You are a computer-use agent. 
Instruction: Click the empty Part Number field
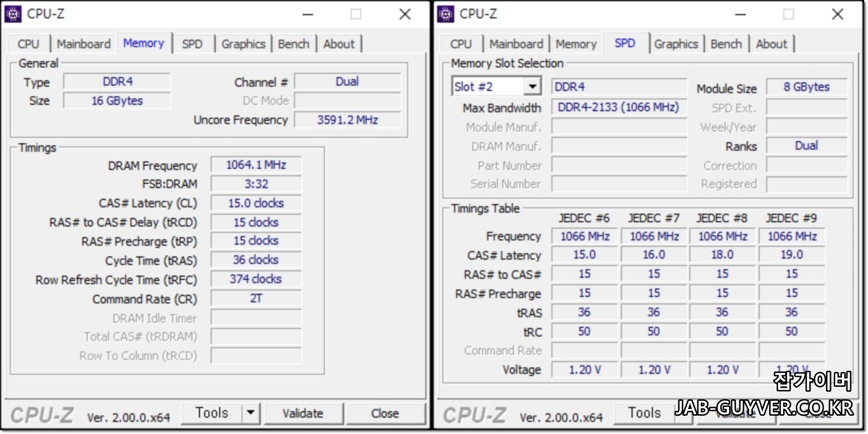click(x=619, y=166)
